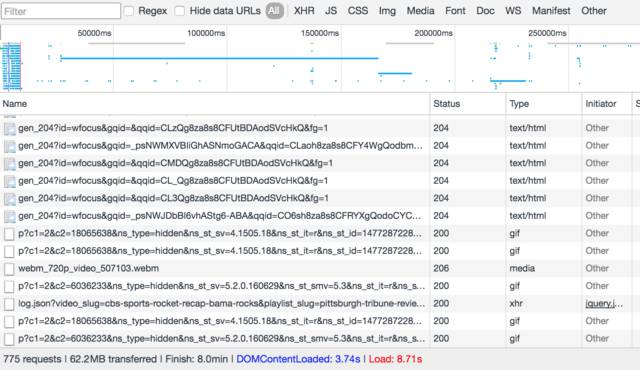Click the long blue bar in timeline overview
Image resolution: width=640 pixels, height=370 pixels.
(220, 58)
